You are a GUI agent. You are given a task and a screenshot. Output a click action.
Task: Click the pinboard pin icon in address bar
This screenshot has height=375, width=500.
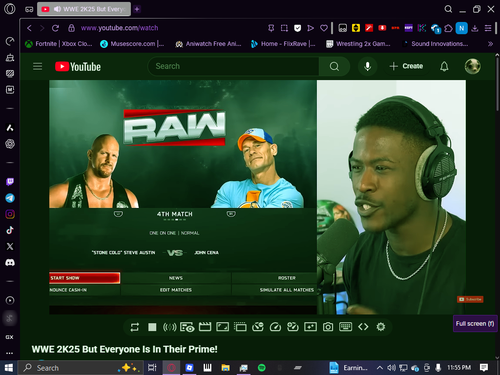tap(271, 28)
